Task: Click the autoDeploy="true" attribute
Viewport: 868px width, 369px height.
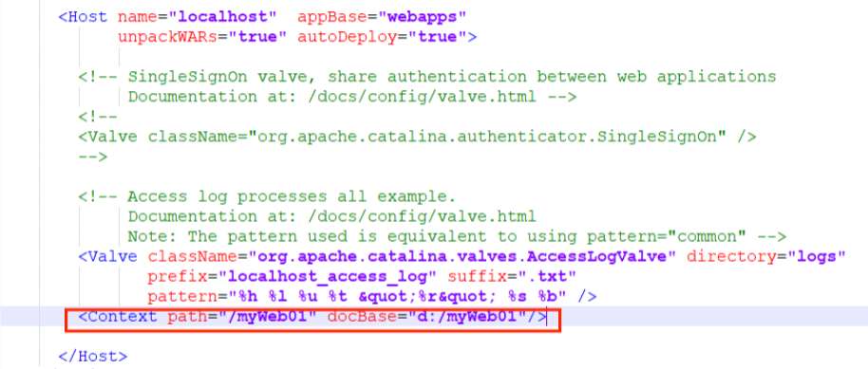Action: pyautogui.click(x=382, y=37)
